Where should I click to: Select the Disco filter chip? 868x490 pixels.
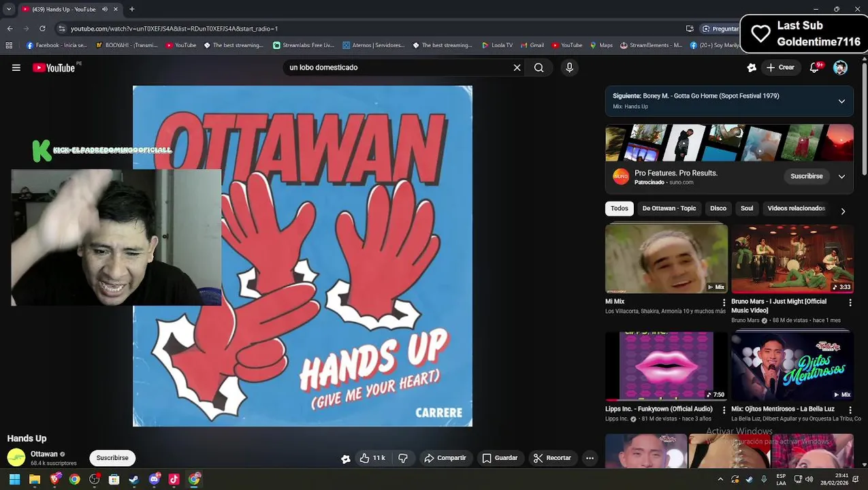click(x=718, y=208)
